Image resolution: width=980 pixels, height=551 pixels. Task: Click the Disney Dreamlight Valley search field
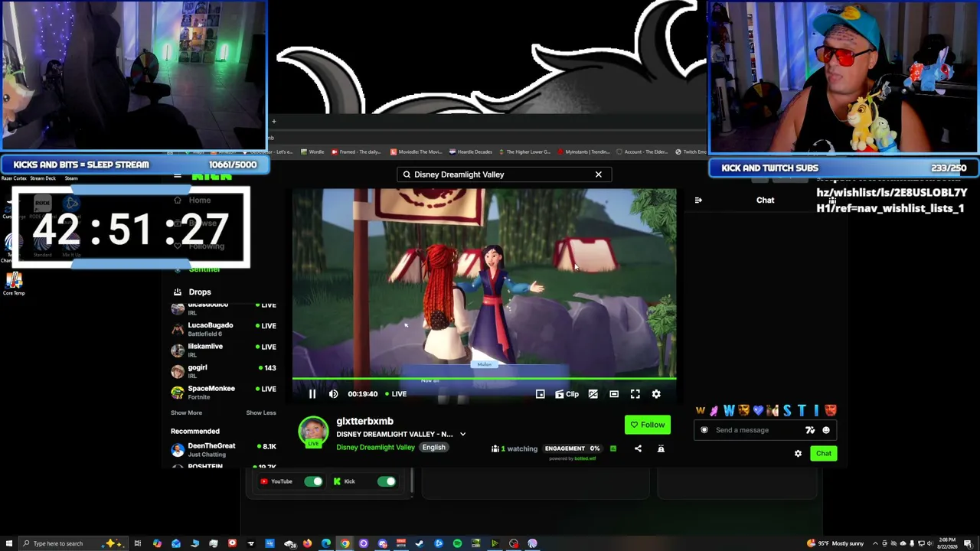point(503,174)
